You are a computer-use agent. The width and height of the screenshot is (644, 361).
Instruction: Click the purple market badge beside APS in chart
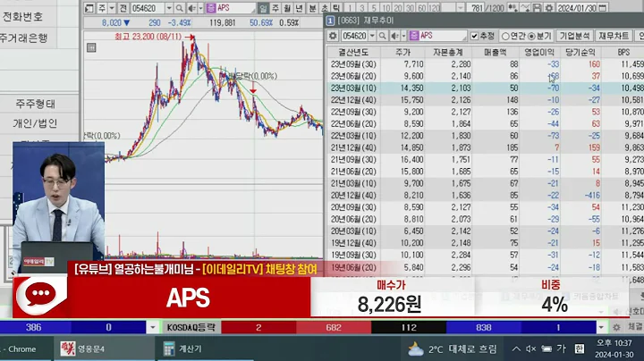[211, 8]
